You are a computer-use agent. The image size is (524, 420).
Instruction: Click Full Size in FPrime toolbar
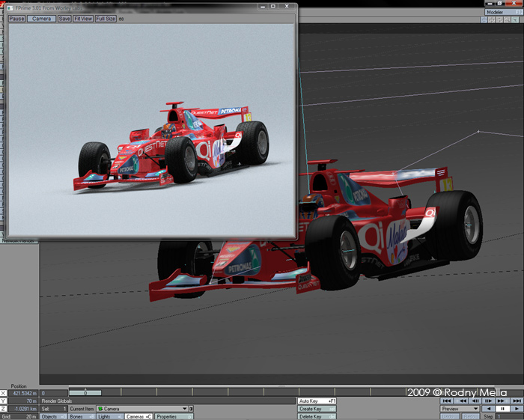(106, 18)
